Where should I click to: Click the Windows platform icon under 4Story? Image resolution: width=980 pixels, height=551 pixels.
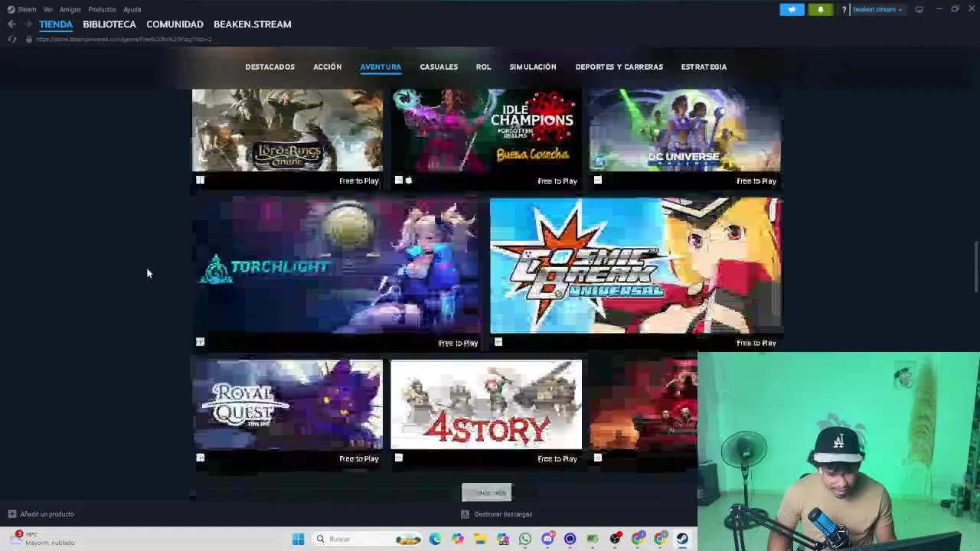[399, 458]
